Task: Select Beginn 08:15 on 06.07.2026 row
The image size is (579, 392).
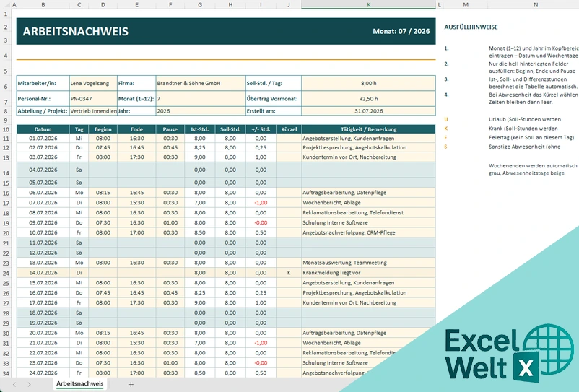Action: pyautogui.click(x=103, y=193)
